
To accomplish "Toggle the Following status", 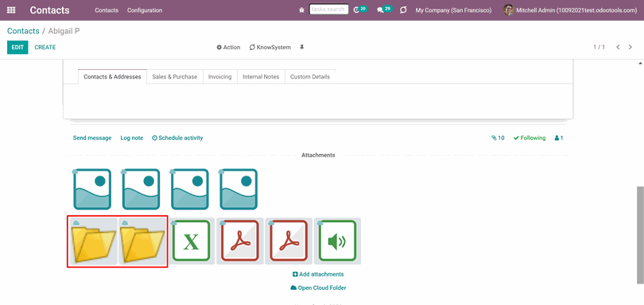I will coord(530,138).
